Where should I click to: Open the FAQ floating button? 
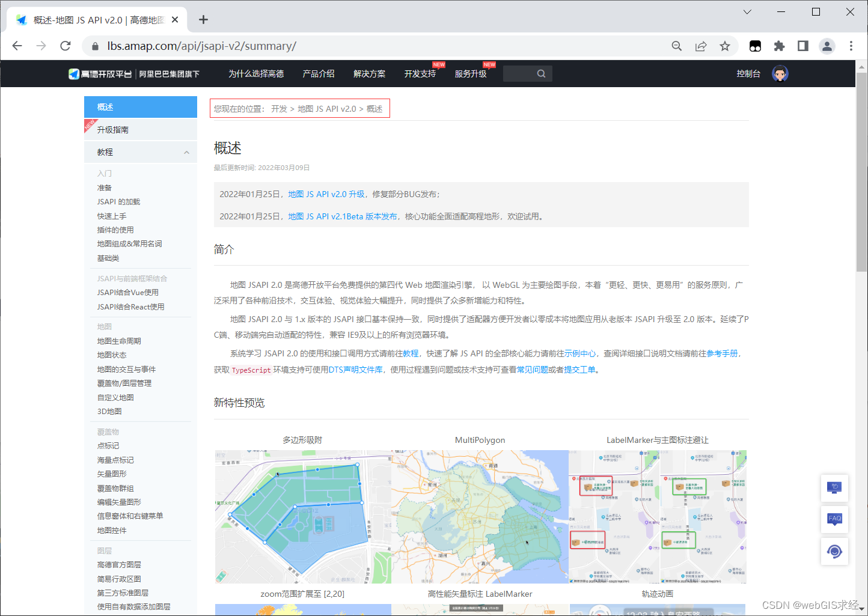coord(834,519)
